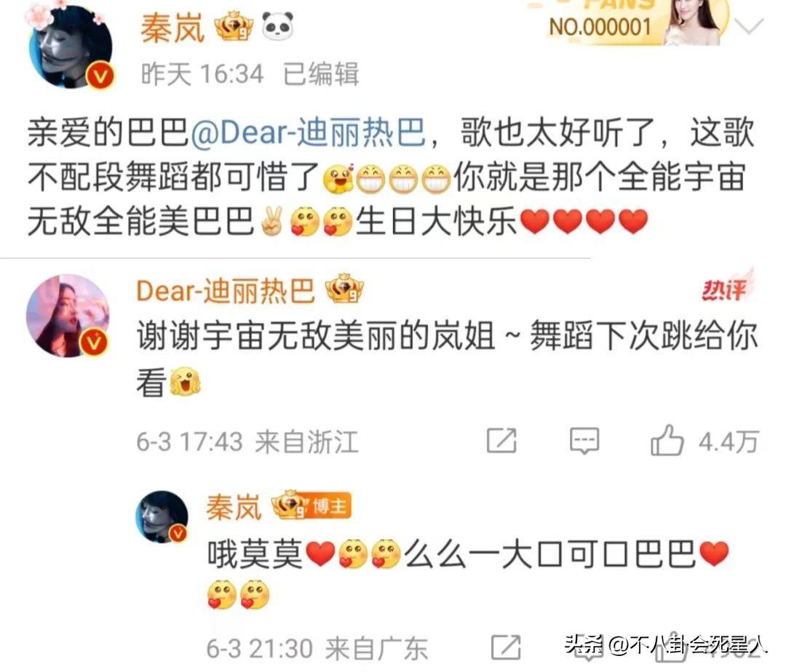Click the 昨天 16:34 post timestamp
786x672 pixels.
(202, 74)
